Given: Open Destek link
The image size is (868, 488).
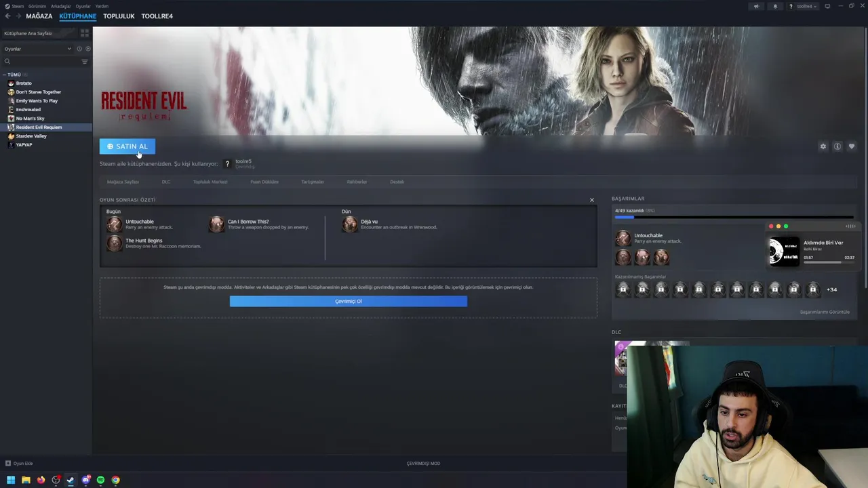Looking at the screenshot, I should coord(397,182).
